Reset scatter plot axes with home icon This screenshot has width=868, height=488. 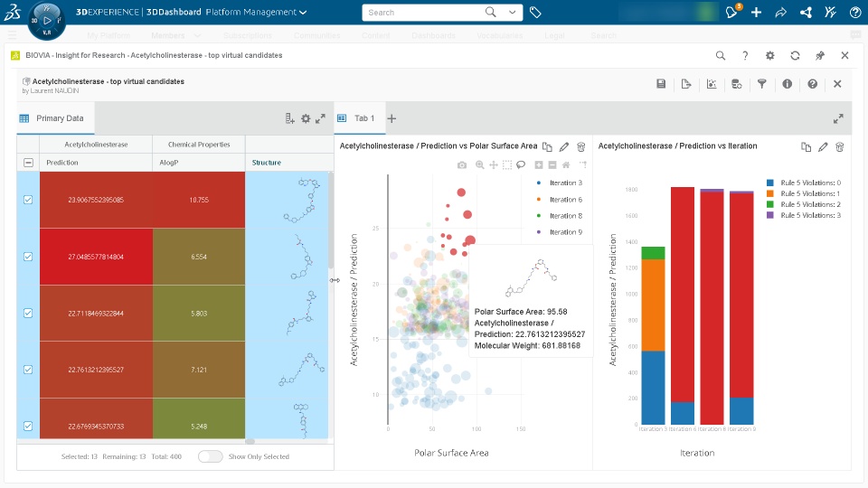click(566, 164)
